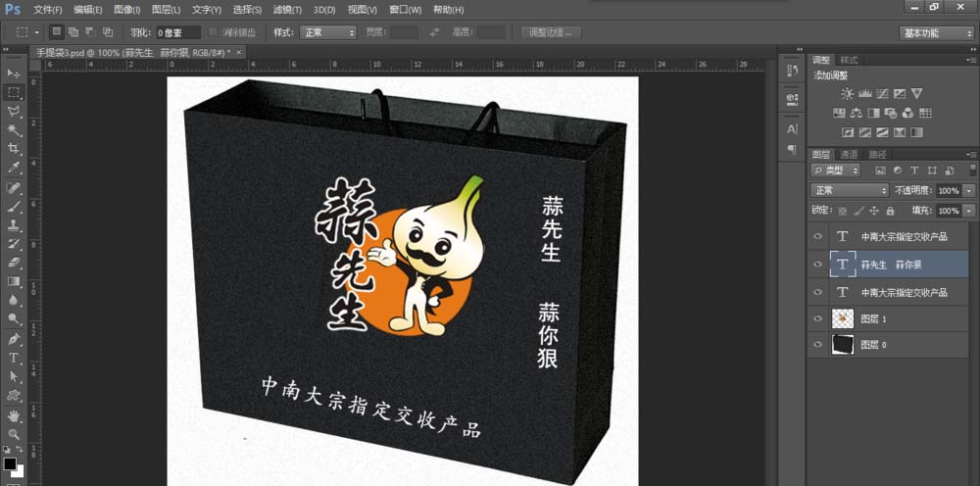Select the 图层 0 thumbnail
Image resolution: width=980 pixels, height=486 pixels.
[x=843, y=344]
